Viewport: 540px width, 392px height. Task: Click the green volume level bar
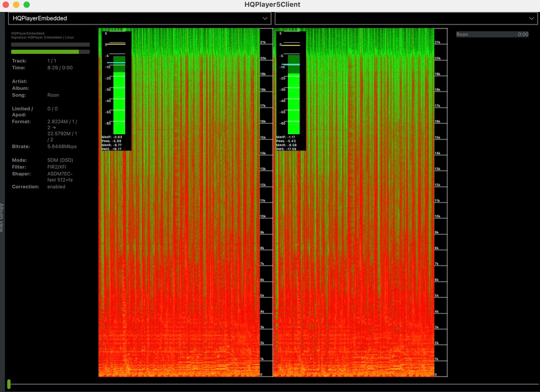[45, 52]
